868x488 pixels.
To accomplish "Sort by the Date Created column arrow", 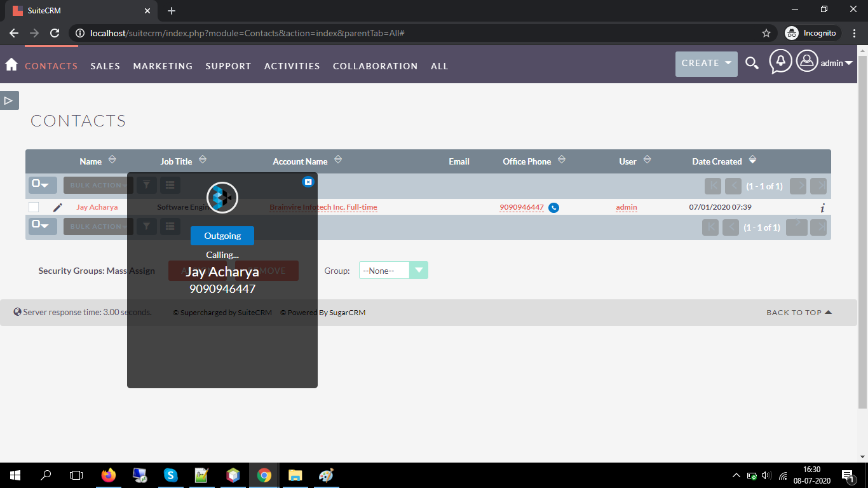I will (x=753, y=159).
